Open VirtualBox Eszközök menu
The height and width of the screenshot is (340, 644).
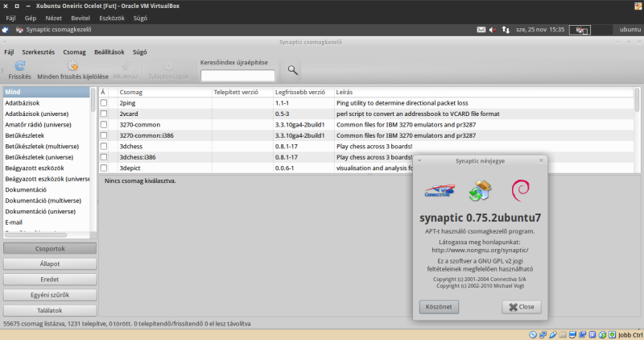(112, 18)
